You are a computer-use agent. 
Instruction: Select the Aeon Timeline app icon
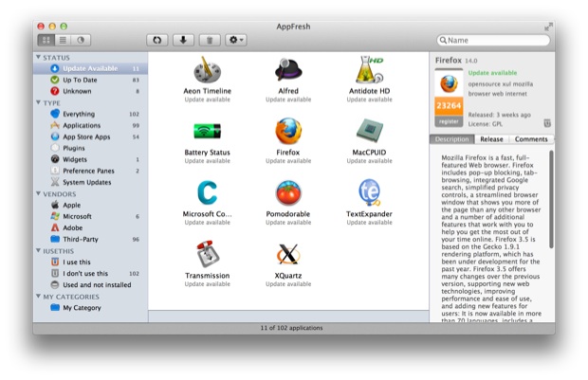208,70
